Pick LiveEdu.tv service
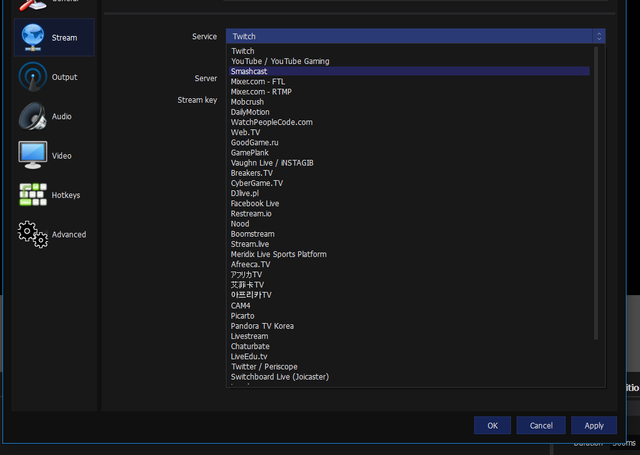 (x=410, y=357)
